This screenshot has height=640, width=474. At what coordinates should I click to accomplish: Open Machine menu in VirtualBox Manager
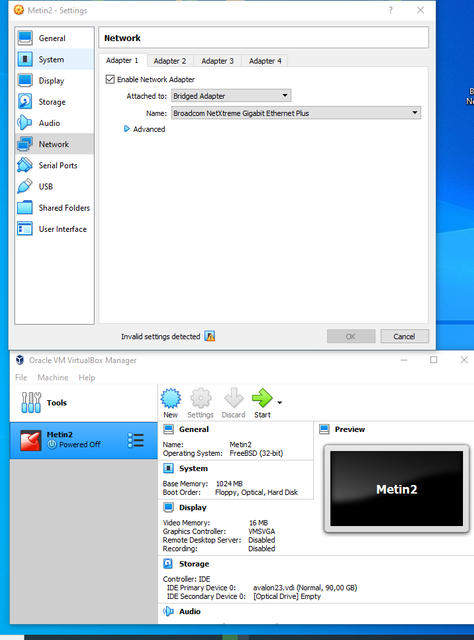[53, 377]
